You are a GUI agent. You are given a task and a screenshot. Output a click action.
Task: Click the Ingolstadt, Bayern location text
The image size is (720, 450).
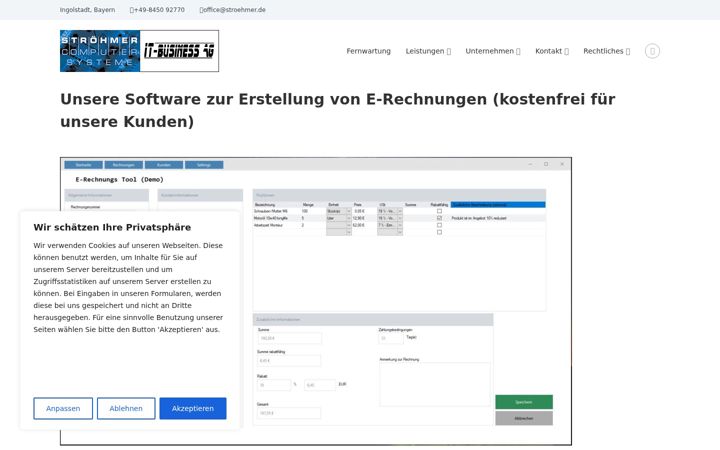click(87, 10)
